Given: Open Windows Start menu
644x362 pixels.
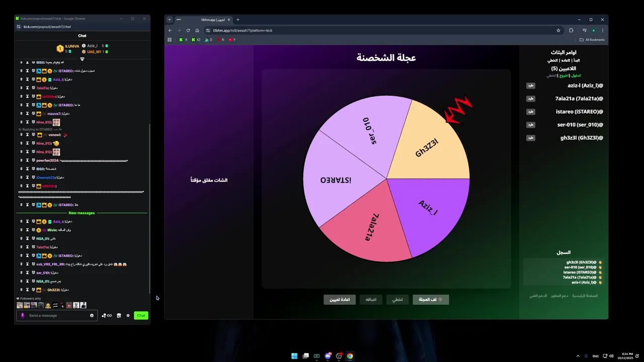Looking at the screenshot, I should 294,356.
